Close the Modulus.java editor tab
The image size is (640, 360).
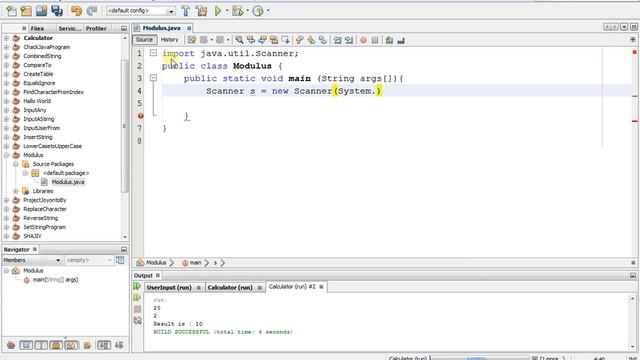point(189,28)
